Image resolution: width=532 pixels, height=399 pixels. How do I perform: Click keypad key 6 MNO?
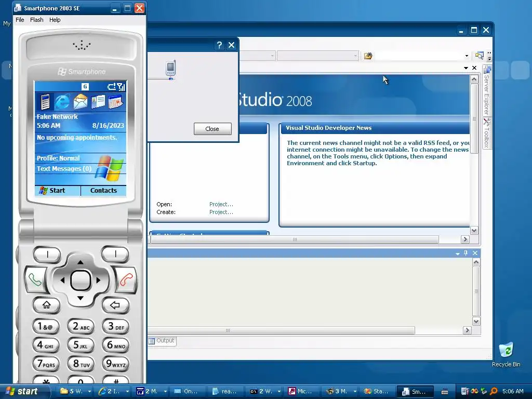click(116, 345)
